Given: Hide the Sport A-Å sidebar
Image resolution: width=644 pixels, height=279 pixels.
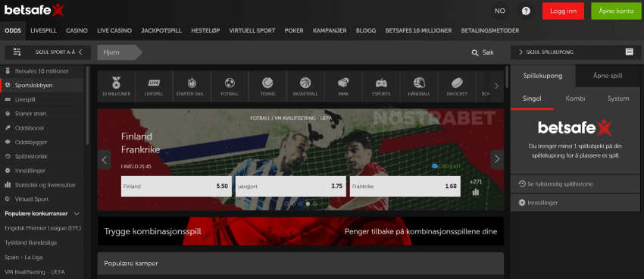Looking at the screenshot, I should point(48,52).
